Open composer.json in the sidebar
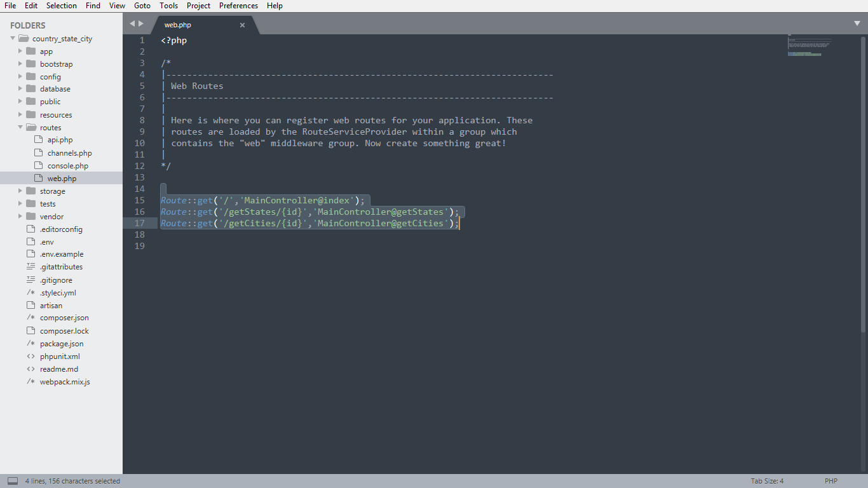 click(64, 318)
